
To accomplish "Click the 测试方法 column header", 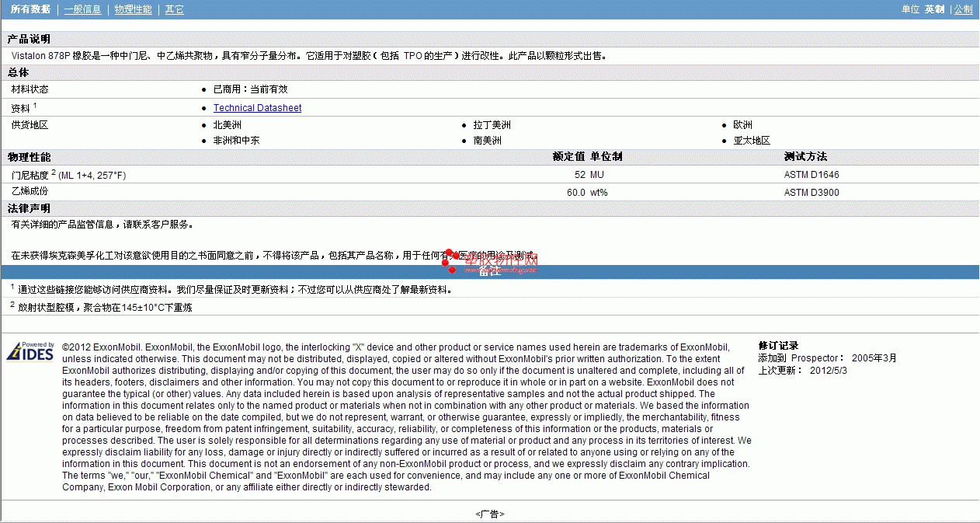I will [x=805, y=157].
